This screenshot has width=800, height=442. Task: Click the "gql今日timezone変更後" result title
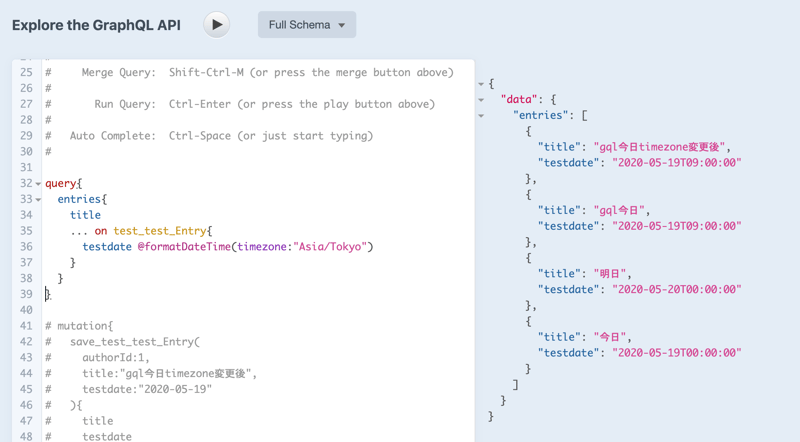(661, 147)
